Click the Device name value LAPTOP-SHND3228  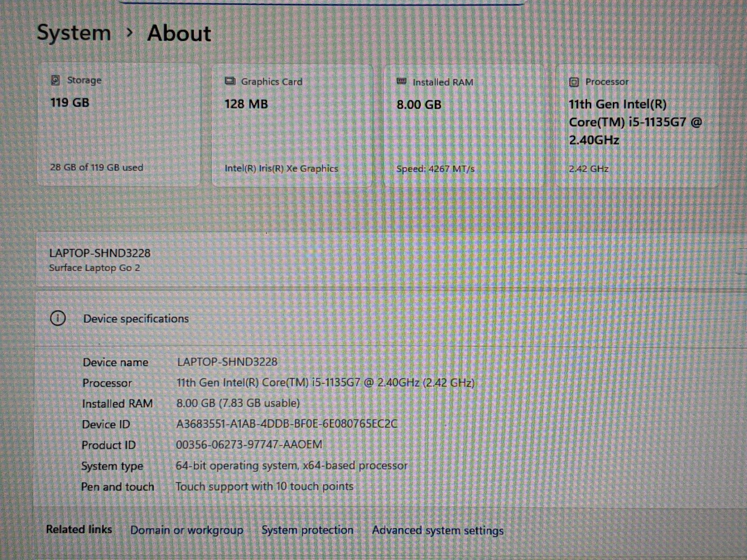click(x=227, y=362)
